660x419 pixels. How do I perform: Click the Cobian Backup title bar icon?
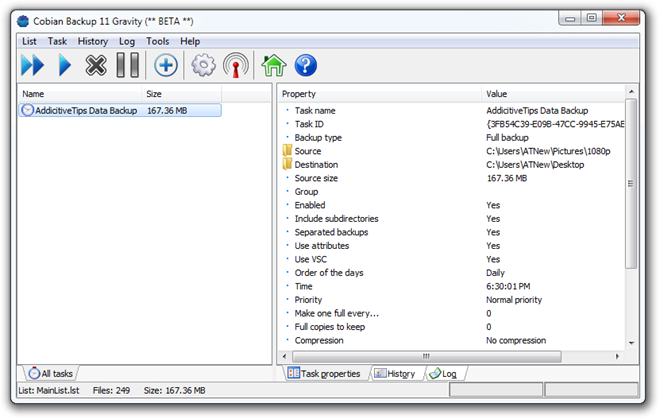(23, 21)
